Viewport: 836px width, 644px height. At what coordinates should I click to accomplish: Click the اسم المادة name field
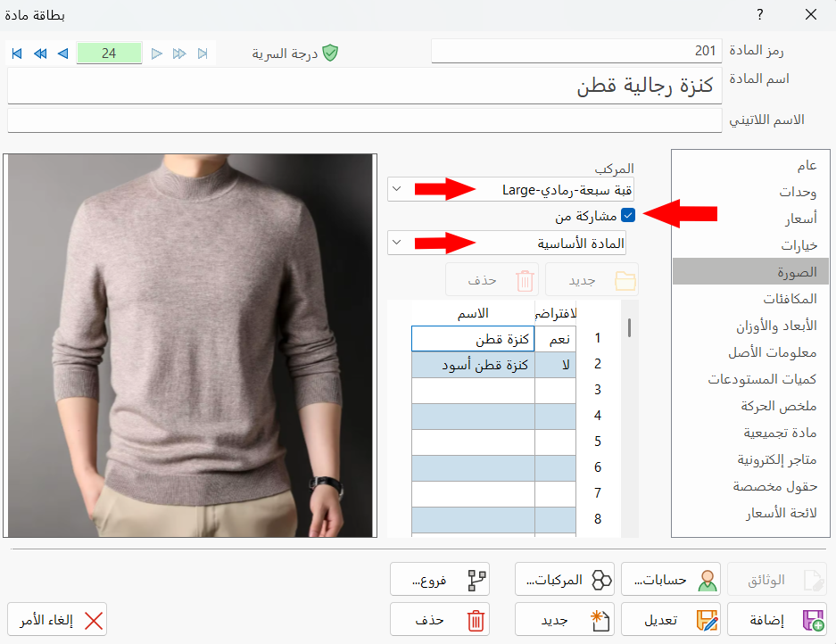(x=365, y=86)
